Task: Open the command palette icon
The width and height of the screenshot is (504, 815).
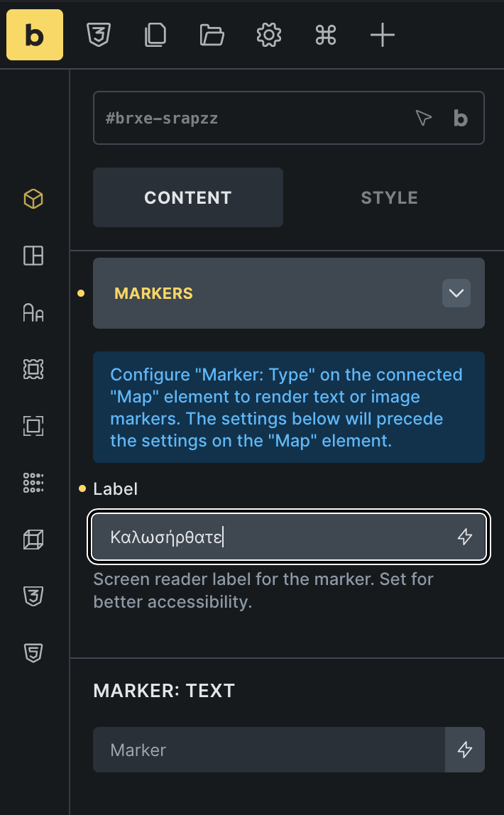Action: coord(326,35)
